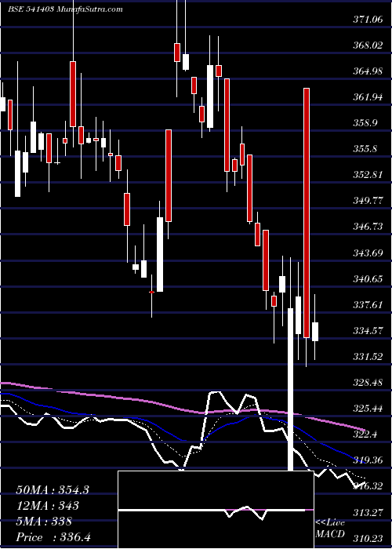Click the 5MA : 338 readout
Viewport: 392px width, 549px height.
pyautogui.click(x=44, y=522)
